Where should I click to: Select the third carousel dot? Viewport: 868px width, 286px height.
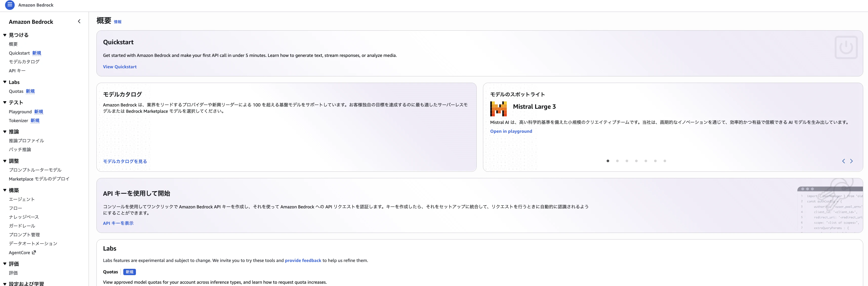pos(627,161)
